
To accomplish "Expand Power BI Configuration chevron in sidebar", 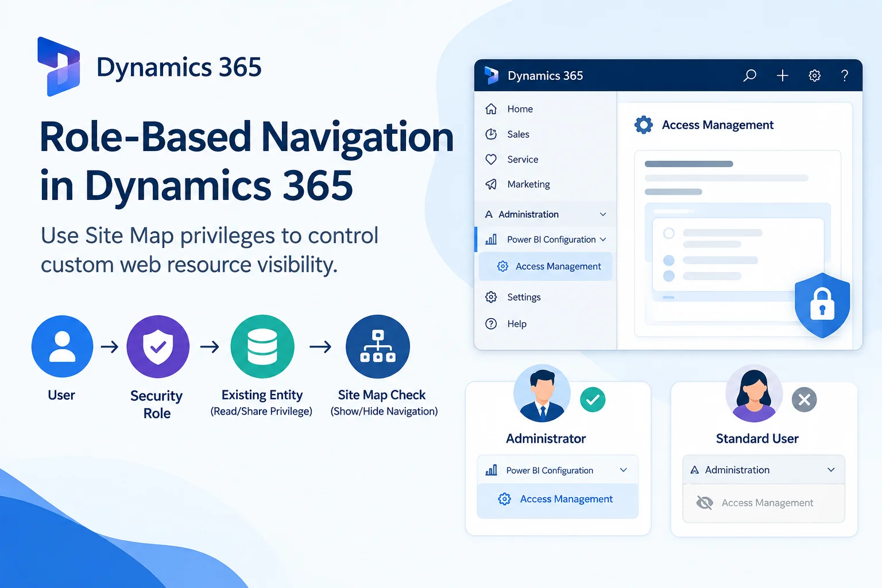I will tap(603, 239).
